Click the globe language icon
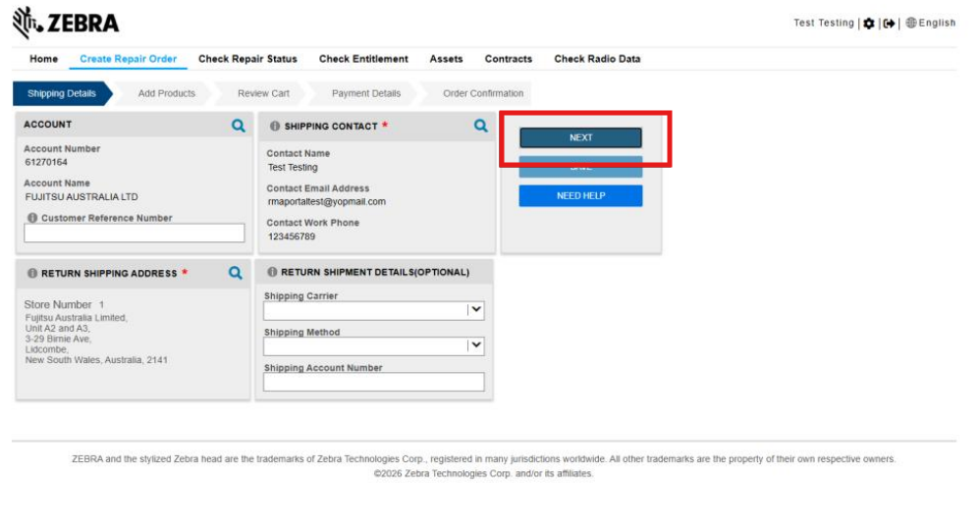Image resolution: width=980 pixels, height=527 pixels. pyautogui.click(x=911, y=24)
